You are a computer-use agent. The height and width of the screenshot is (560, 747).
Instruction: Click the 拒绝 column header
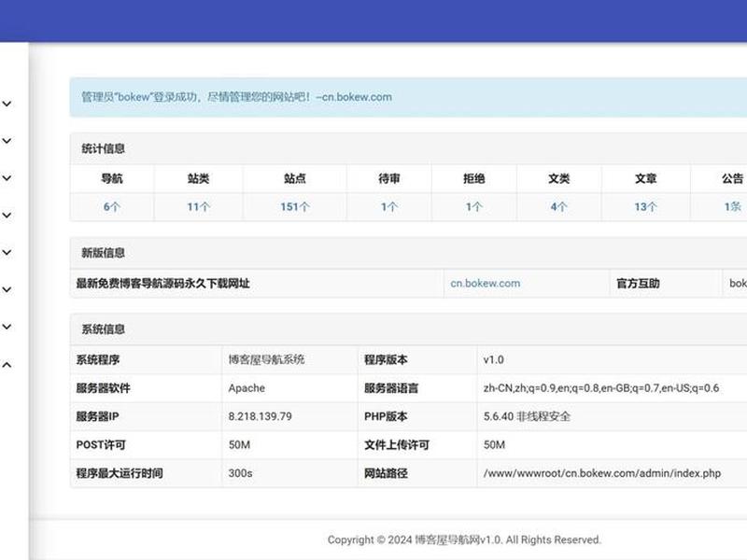pyautogui.click(x=474, y=178)
